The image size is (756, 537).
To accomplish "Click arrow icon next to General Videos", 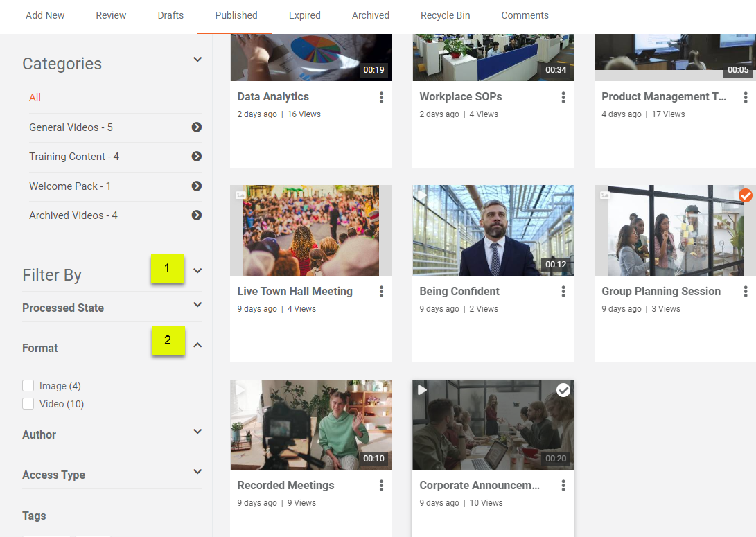I will click(197, 127).
